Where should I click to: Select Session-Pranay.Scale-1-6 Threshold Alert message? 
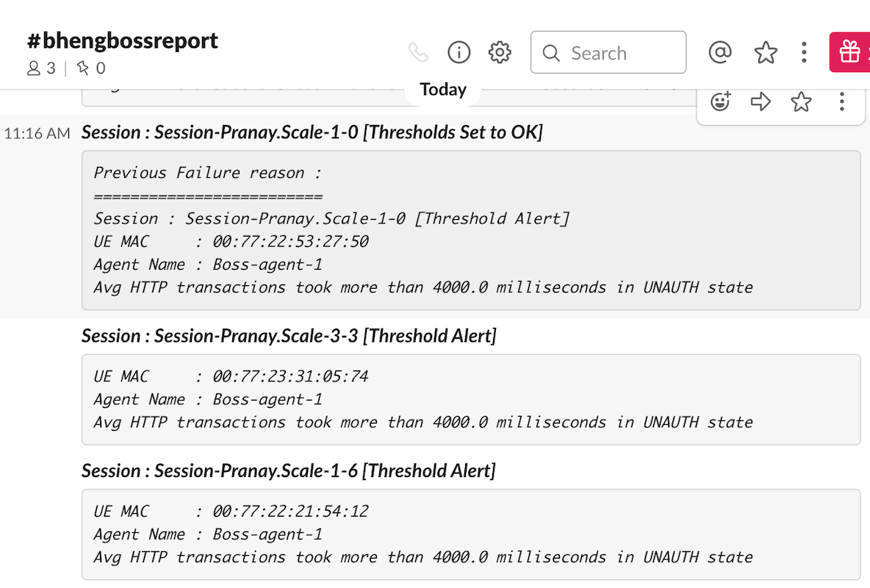(289, 471)
